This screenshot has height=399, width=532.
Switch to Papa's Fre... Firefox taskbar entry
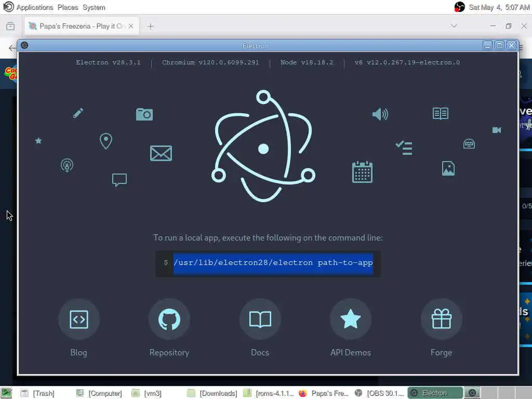(x=324, y=393)
